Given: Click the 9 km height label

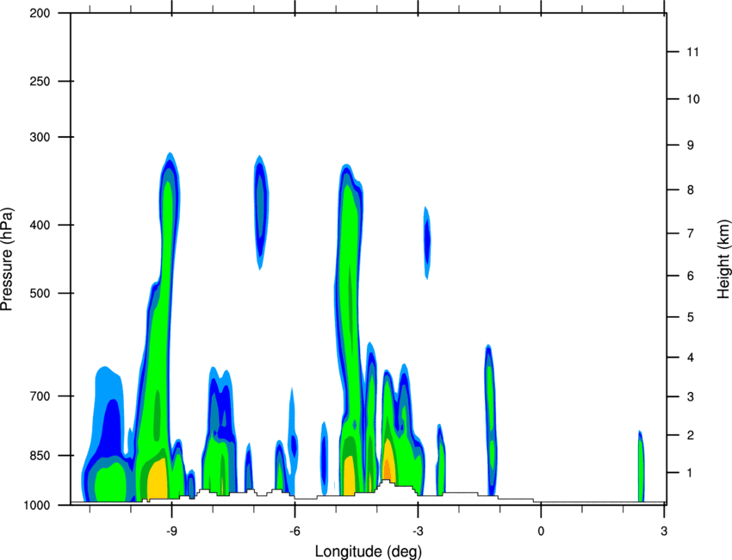Looking at the screenshot, I should 691,146.
